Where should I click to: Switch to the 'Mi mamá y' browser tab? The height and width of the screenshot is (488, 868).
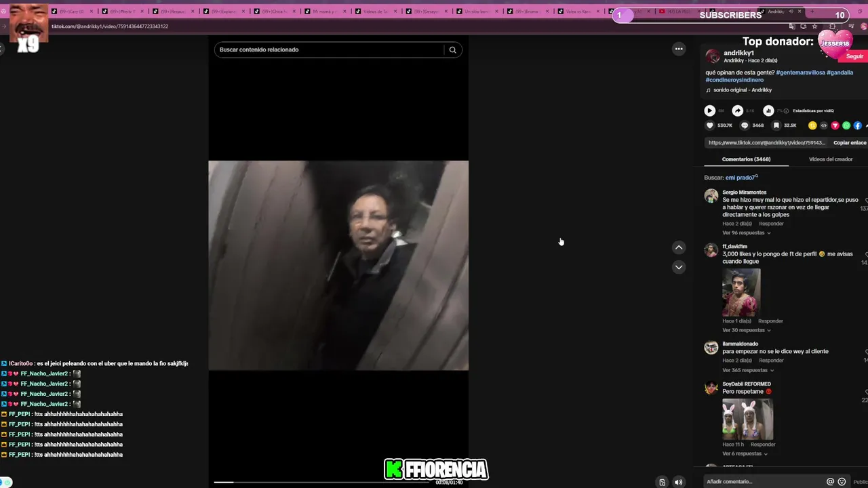click(325, 12)
